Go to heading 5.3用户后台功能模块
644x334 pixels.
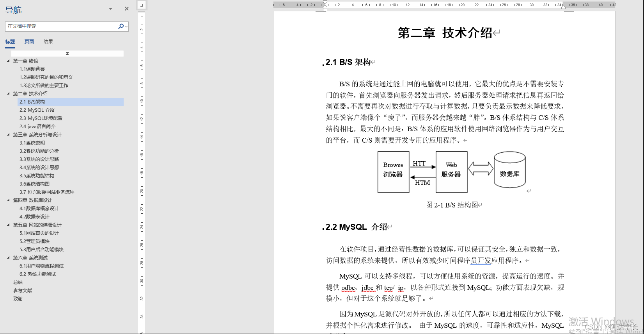42,250
